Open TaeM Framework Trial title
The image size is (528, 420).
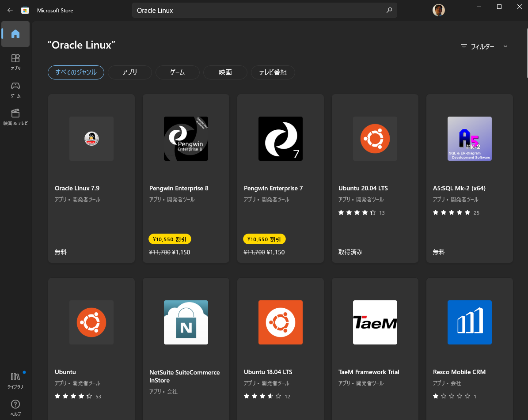(x=369, y=372)
